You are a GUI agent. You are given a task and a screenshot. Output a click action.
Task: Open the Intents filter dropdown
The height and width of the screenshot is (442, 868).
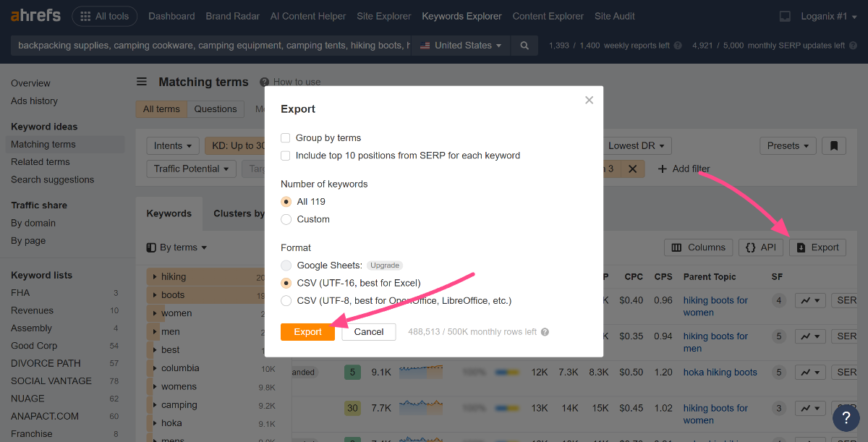point(173,145)
